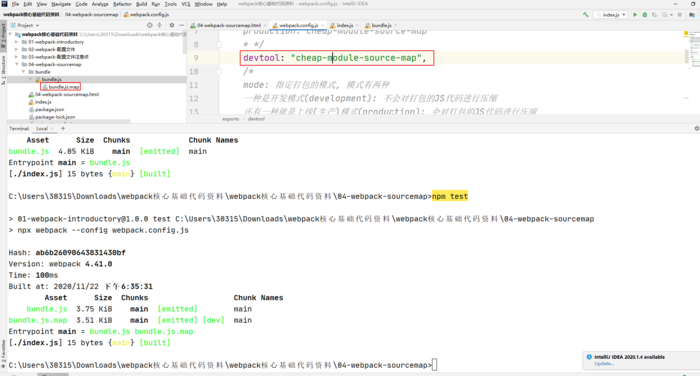Image resolution: width=700 pixels, height=376 pixels.
Task: Open the dropdown arrow beside profiler icon
Action: (670, 15)
